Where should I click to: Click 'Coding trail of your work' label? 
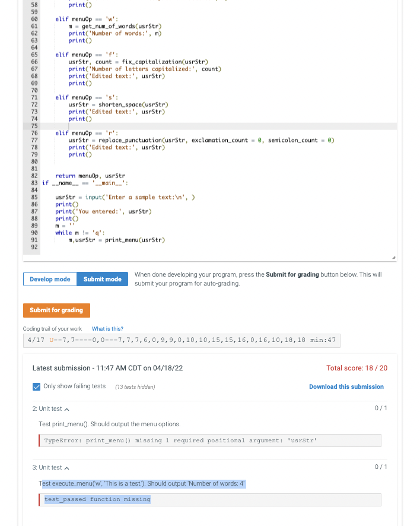[52, 329]
